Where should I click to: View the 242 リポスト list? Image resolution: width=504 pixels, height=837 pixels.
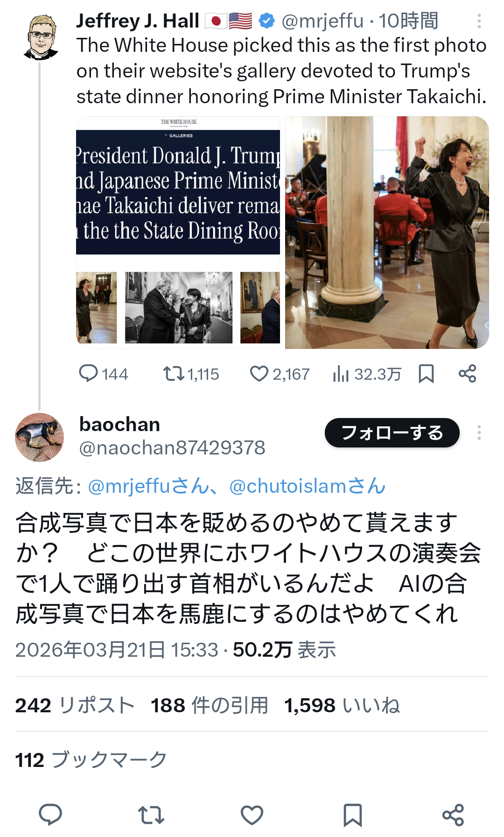[x=75, y=705]
